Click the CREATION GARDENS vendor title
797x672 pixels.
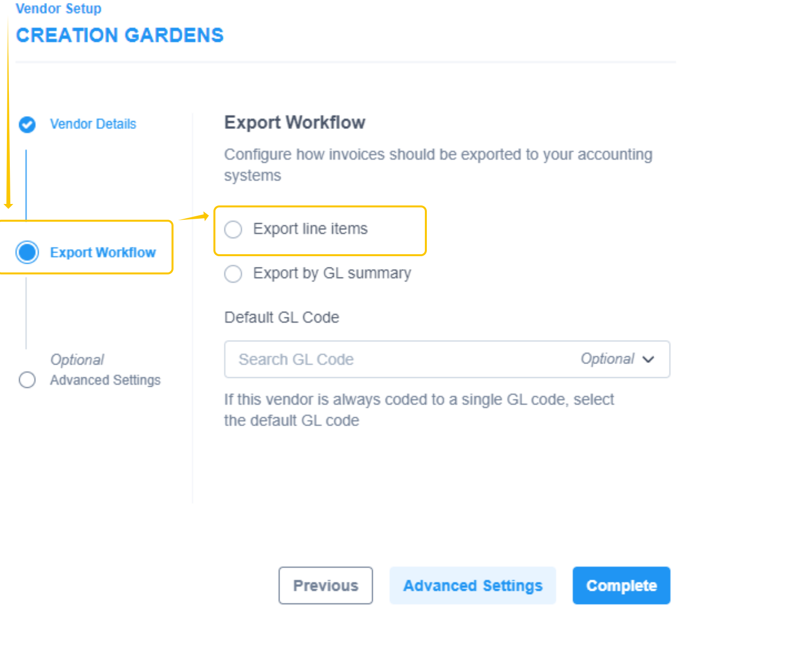(x=120, y=34)
